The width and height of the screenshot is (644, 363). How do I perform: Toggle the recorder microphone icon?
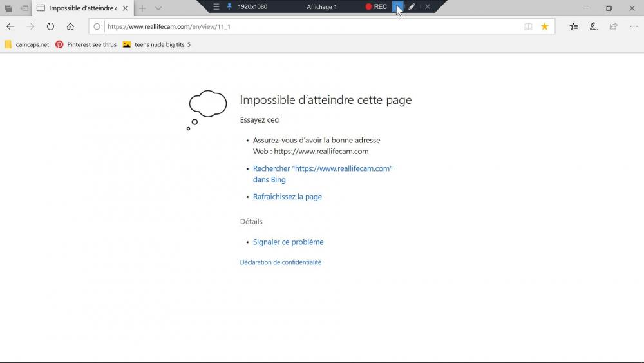click(229, 6)
